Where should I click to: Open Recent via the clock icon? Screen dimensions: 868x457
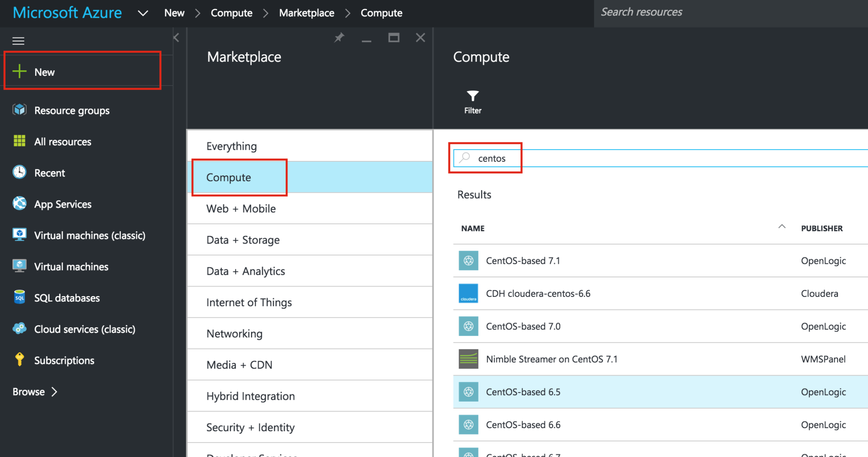[19, 172]
